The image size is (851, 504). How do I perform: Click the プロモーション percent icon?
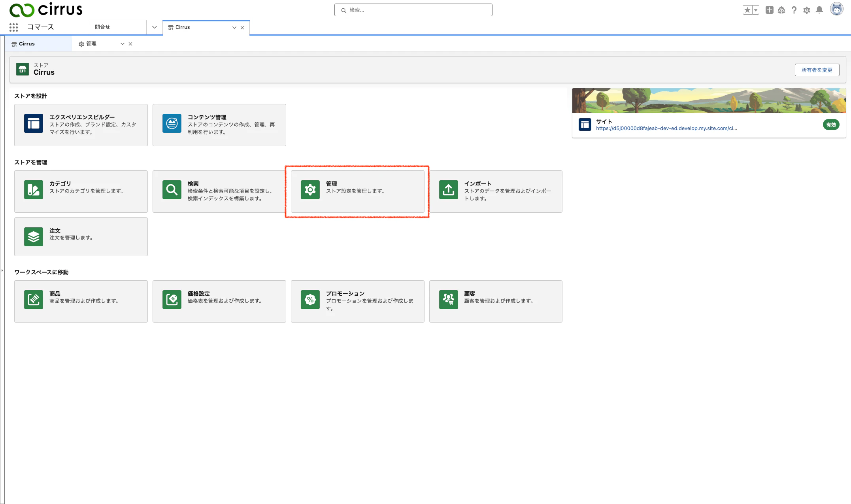310,300
